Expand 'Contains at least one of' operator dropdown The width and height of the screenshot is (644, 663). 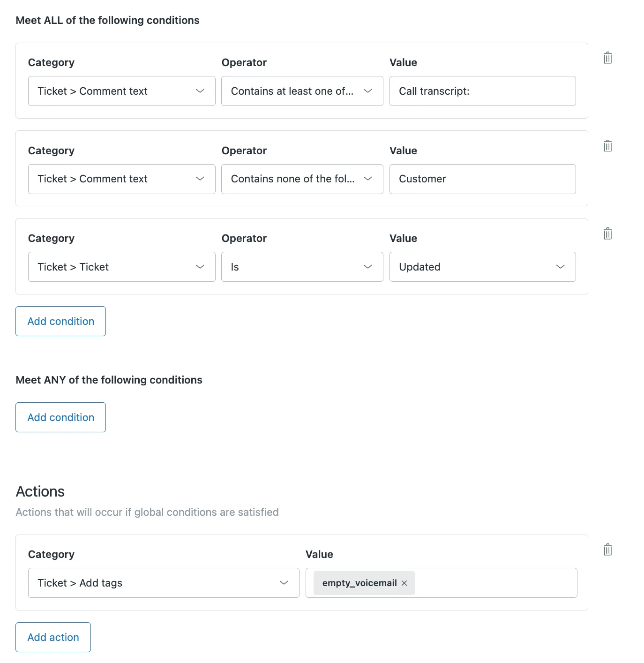tap(302, 91)
